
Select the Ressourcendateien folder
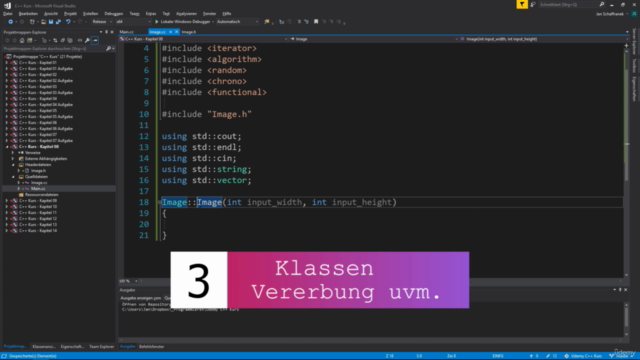click(42, 195)
